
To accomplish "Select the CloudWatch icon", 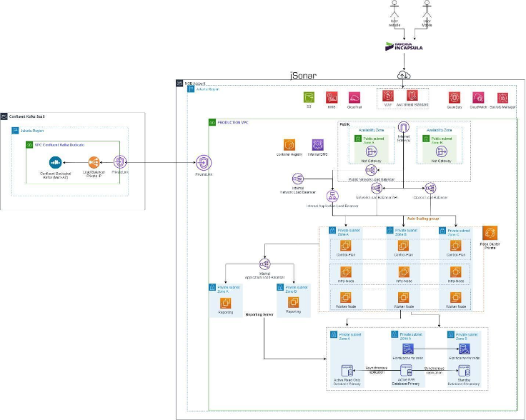I will (x=479, y=97).
